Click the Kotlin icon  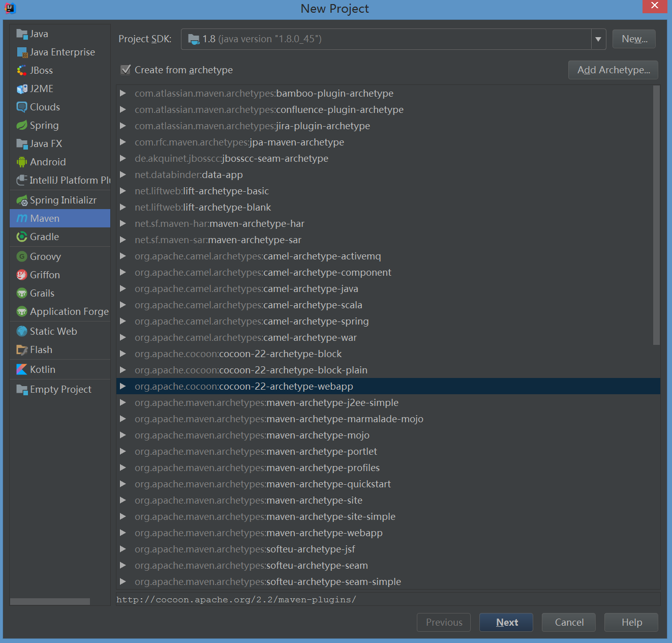click(22, 370)
